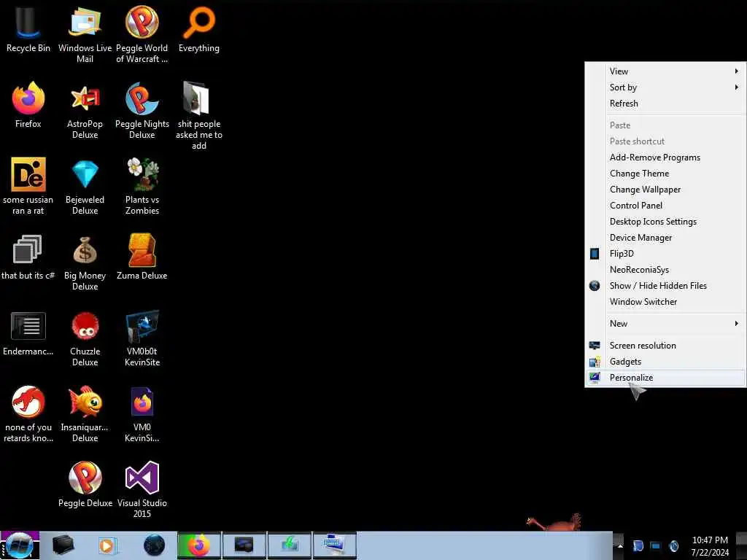Select the VM0b0t KevinSite desktop icon
This screenshot has height=560, width=747.
tap(142, 338)
